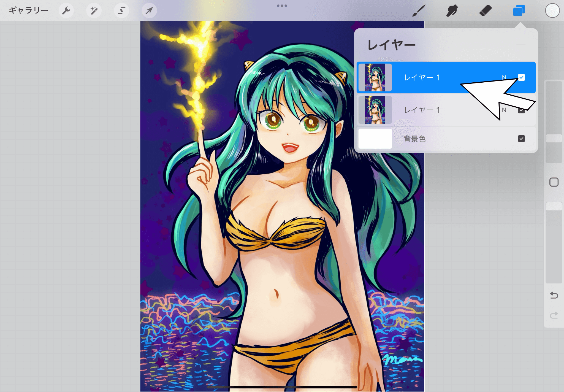564x392 pixels.
Task: Open the active color circle
Action: pyautogui.click(x=552, y=11)
